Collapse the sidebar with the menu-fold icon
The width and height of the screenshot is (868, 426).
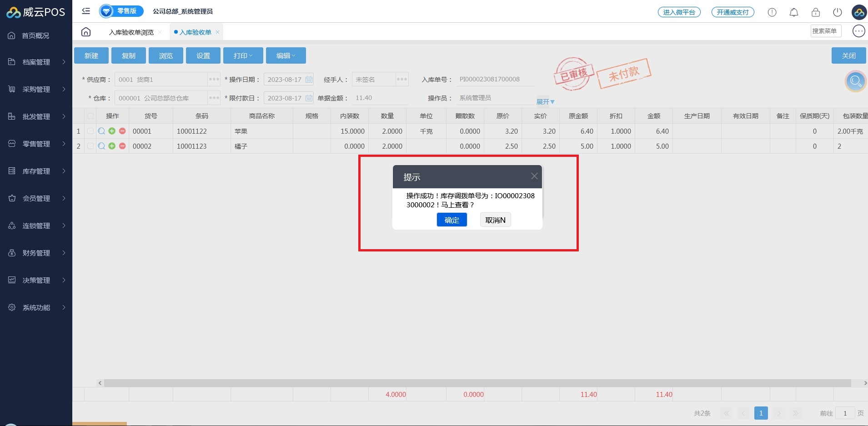tap(86, 11)
